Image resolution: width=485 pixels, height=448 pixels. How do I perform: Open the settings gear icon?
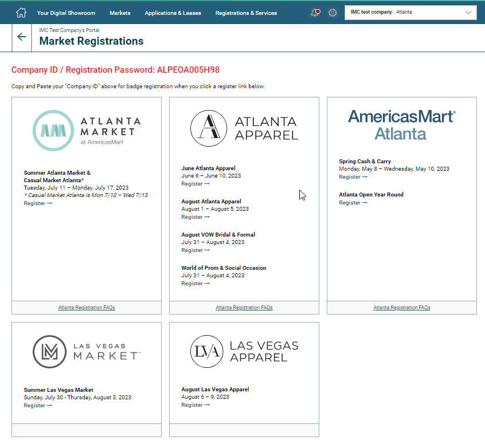333,13
